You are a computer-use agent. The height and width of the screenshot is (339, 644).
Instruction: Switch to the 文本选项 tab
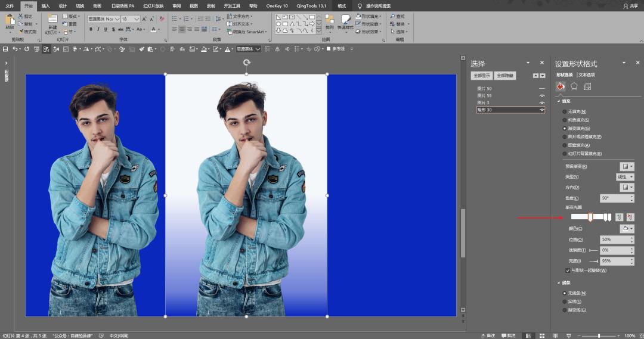(587, 75)
